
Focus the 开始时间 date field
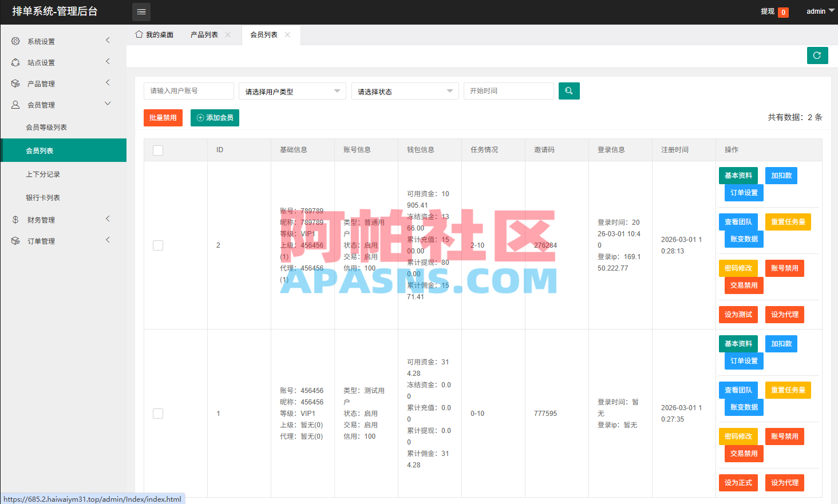[509, 91]
